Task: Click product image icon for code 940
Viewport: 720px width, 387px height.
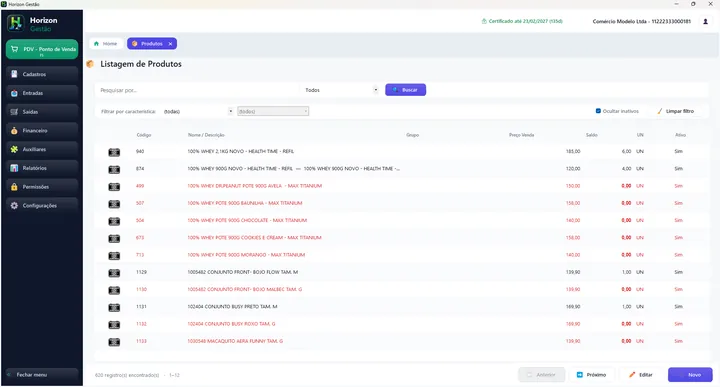Action: [114, 152]
